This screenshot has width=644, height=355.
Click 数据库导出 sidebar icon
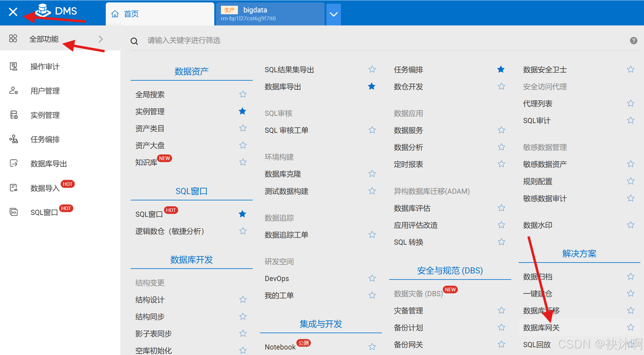coord(14,163)
